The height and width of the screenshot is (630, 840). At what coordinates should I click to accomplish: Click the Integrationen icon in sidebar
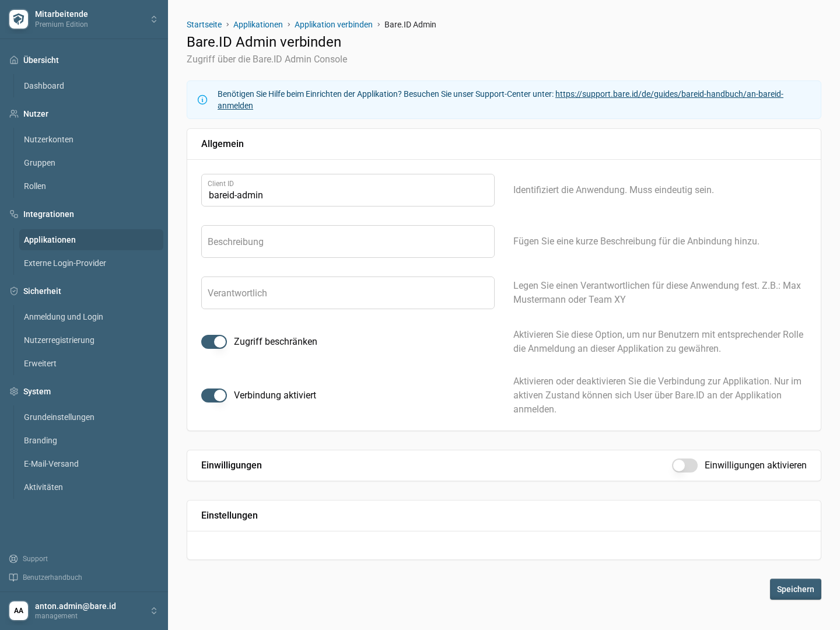point(14,214)
